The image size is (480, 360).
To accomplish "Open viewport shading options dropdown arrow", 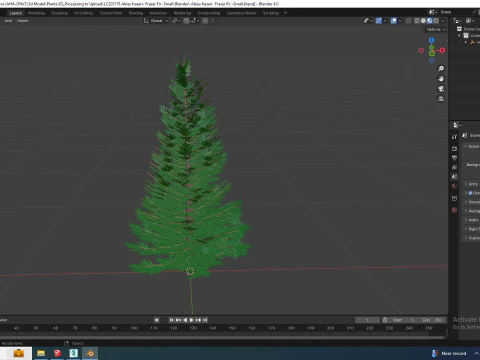I will click(x=443, y=21).
